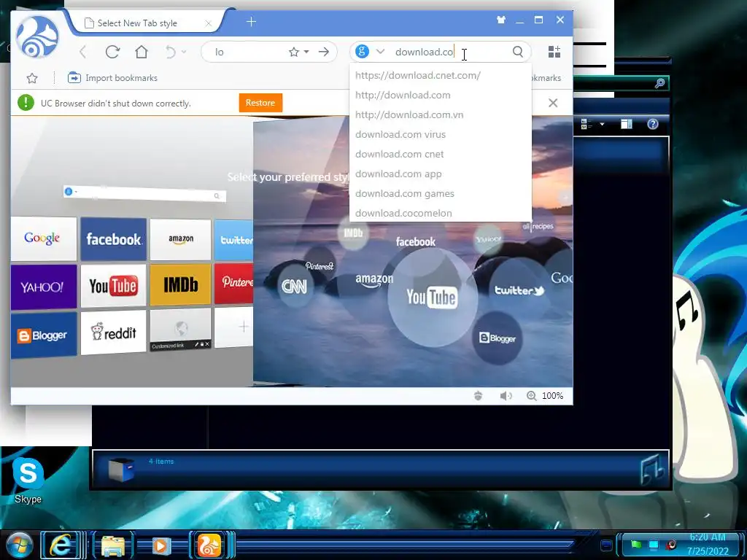This screenshot has width=747, height=560.
Task: Select suggestion http://download.com.vn
Action: (x=440, y=114)
